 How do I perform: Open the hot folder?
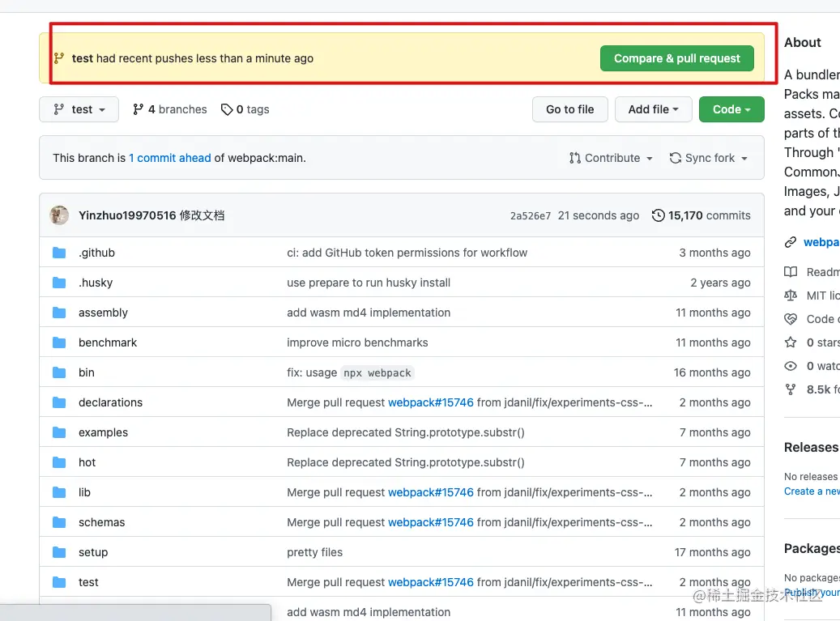pos(87,462)
